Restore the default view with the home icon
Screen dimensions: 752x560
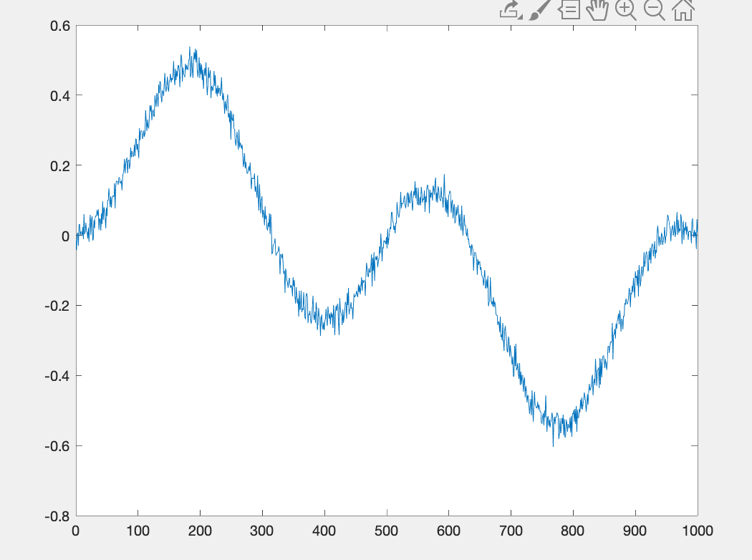(x=683, y=10)
